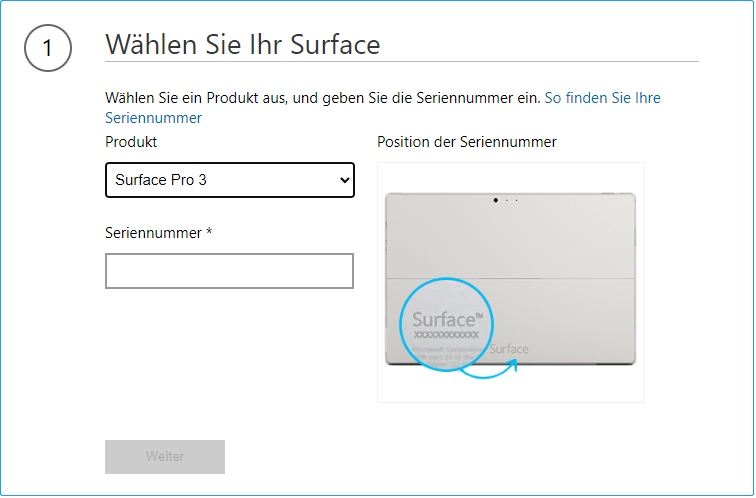The width and height of the screenshot is (756, 498).
Task: Open the Produkt dropdown showing Surface Pro 3
Action: pyautogui.click(x=229, y=180)
